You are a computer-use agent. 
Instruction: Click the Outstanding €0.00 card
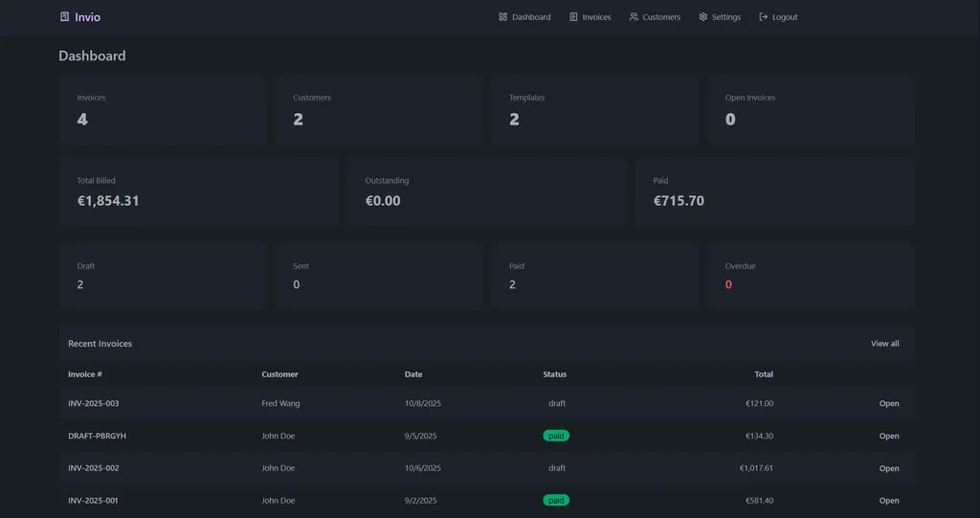point(486,191)
